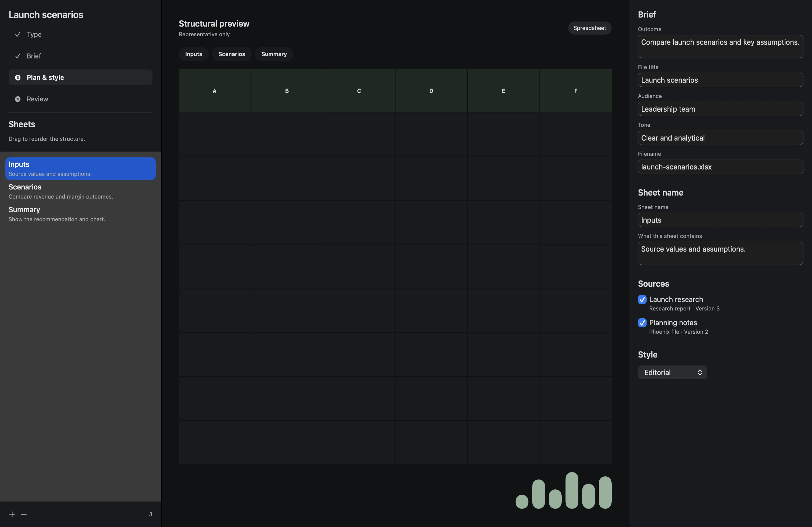The image size is (812, 527).
Task: Switch to the Scenarios preview tab
Action: point(232,54)
